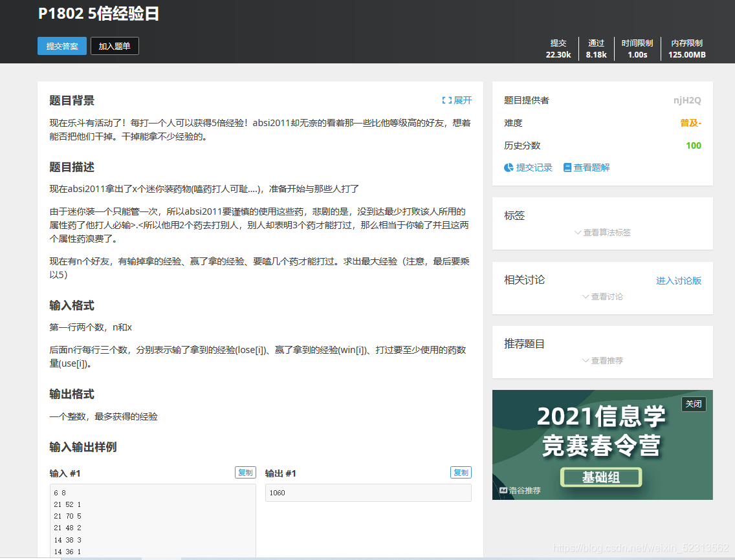Open problem provider njH2Q profile
This screenshot has height=560, width=735.
tap(686, 100)
